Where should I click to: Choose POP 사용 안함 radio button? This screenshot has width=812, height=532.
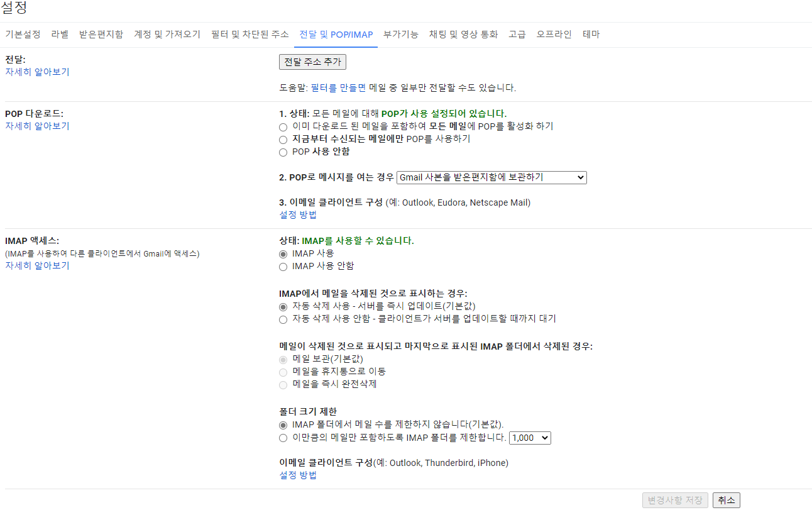click(x=283, y=152)
